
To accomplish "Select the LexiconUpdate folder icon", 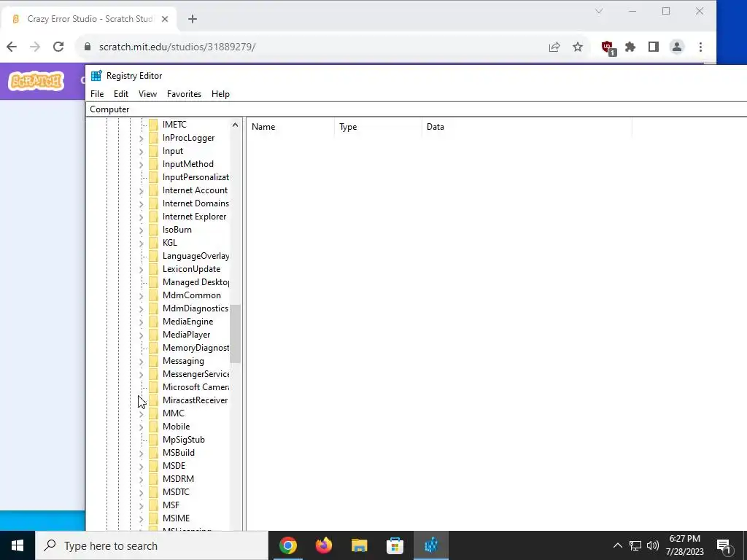I will point(153,269).
